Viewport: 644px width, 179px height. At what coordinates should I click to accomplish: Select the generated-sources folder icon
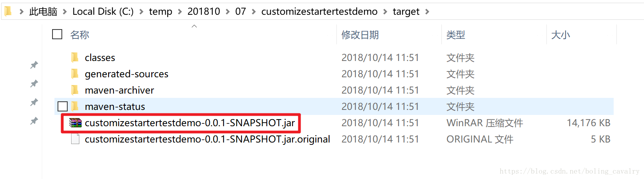75,74
